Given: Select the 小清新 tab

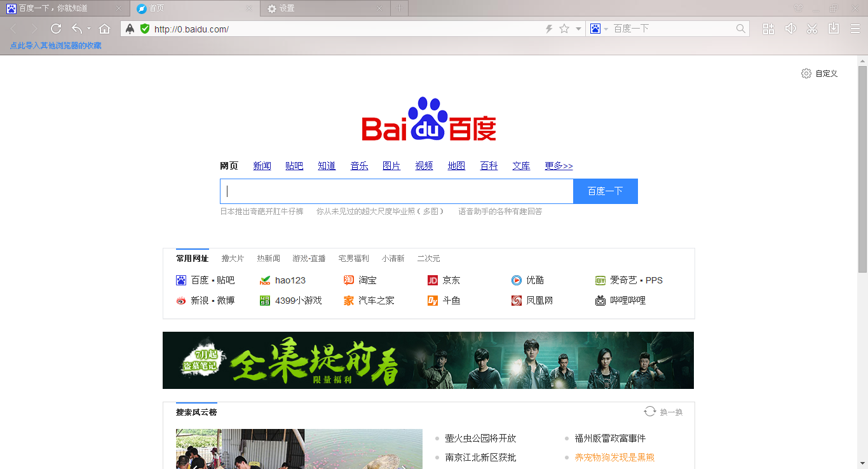Looking at the screenshot, I should [393, 259].
